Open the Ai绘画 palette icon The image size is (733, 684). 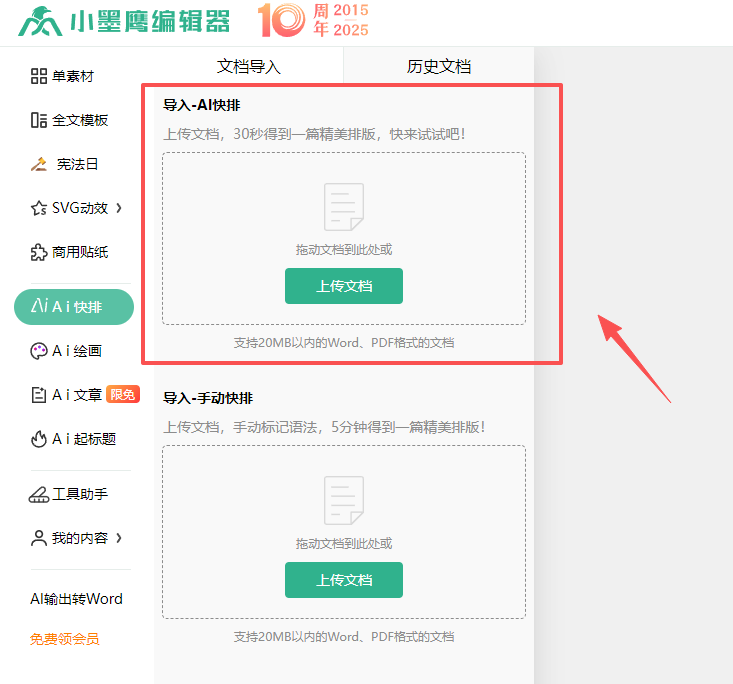[39, 351]
